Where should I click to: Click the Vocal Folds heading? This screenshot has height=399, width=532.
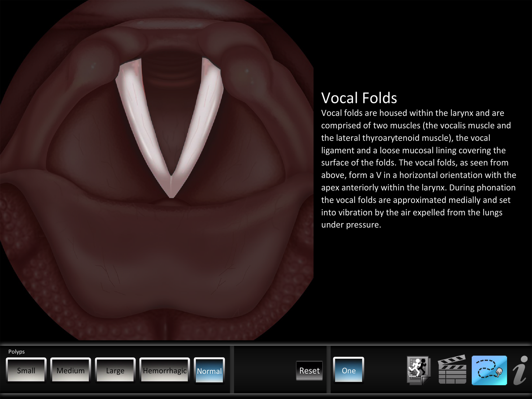(359, 98)
